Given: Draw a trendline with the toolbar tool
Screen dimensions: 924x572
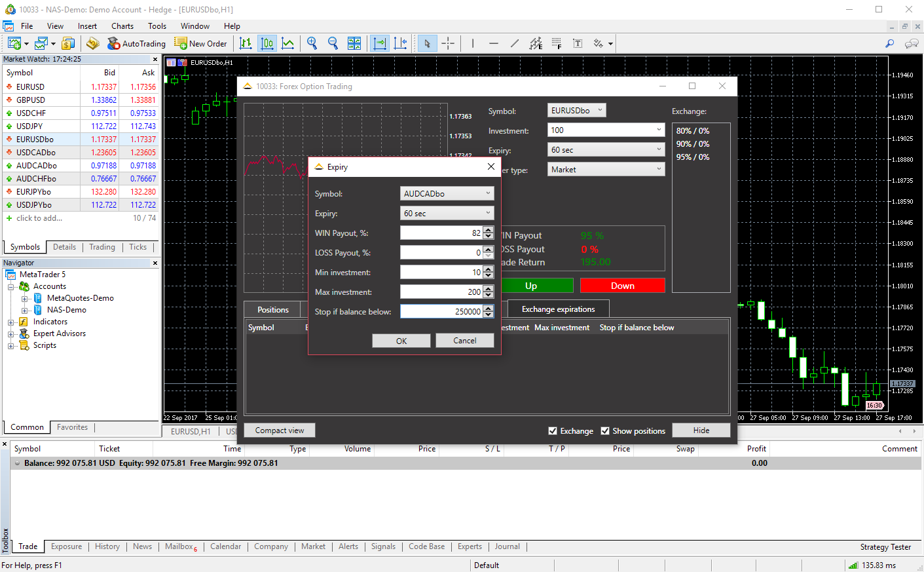Looking at the screenshot, I should coord(515,43).
